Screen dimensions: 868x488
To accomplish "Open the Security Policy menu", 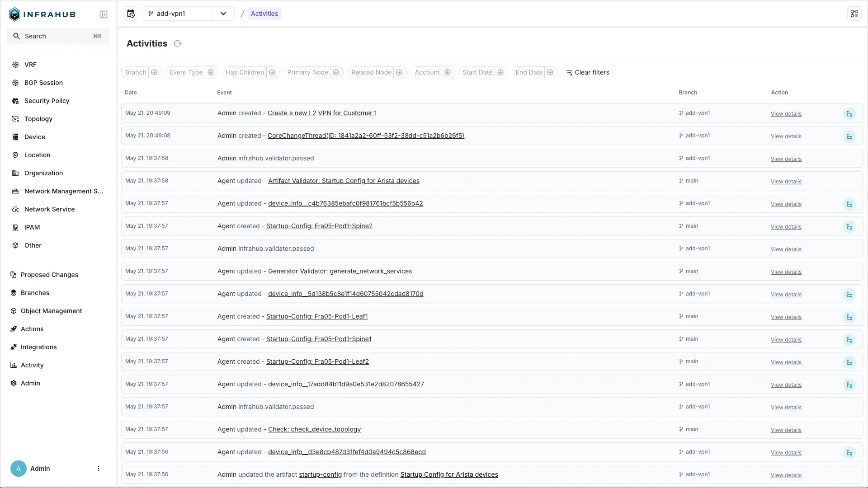I will point(58,101).
